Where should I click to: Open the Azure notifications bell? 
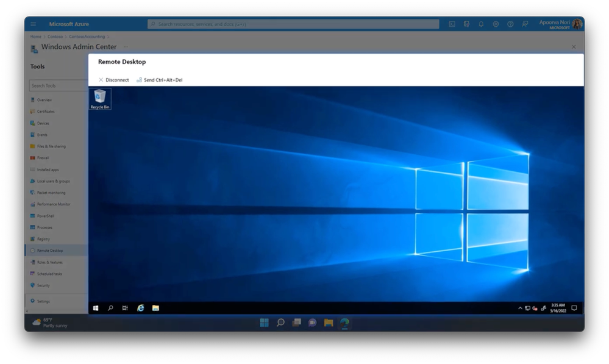tap(481, 24)
